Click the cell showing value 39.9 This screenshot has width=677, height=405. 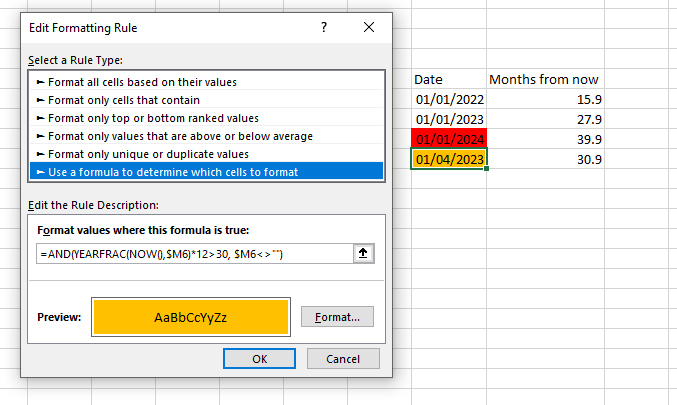pos(545,139)
